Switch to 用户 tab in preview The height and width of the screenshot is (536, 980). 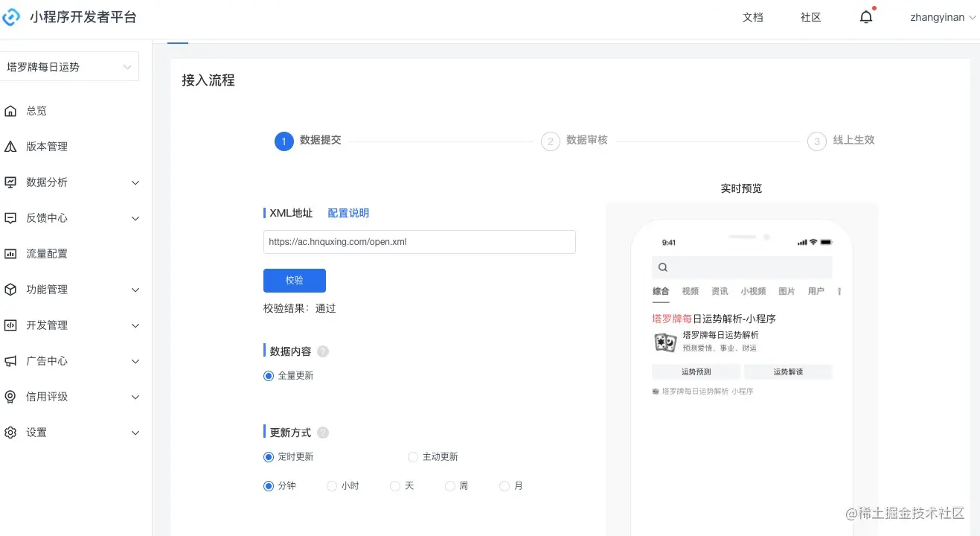pos(816,291)
